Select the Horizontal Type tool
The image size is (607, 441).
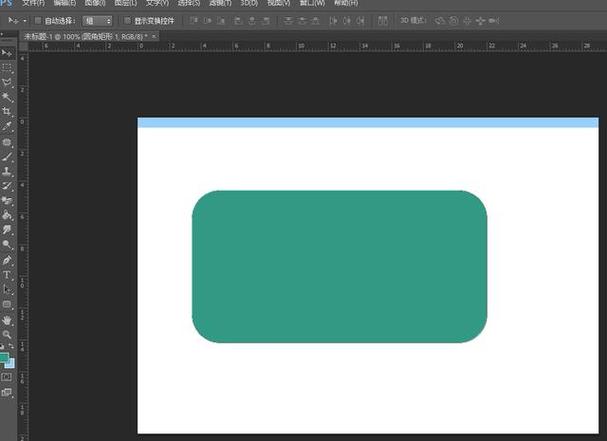(7, 273)
